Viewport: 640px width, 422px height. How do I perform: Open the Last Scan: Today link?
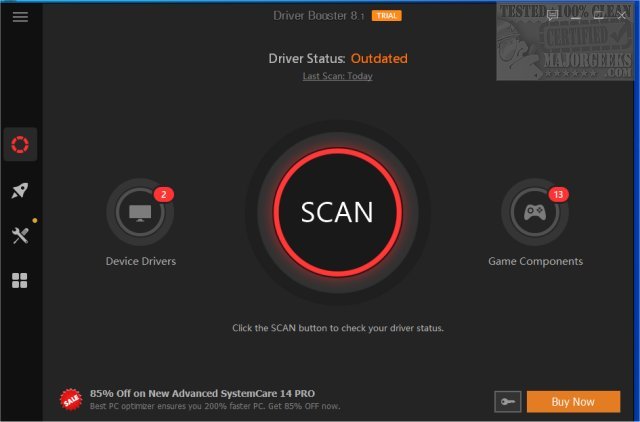[337, 77]
